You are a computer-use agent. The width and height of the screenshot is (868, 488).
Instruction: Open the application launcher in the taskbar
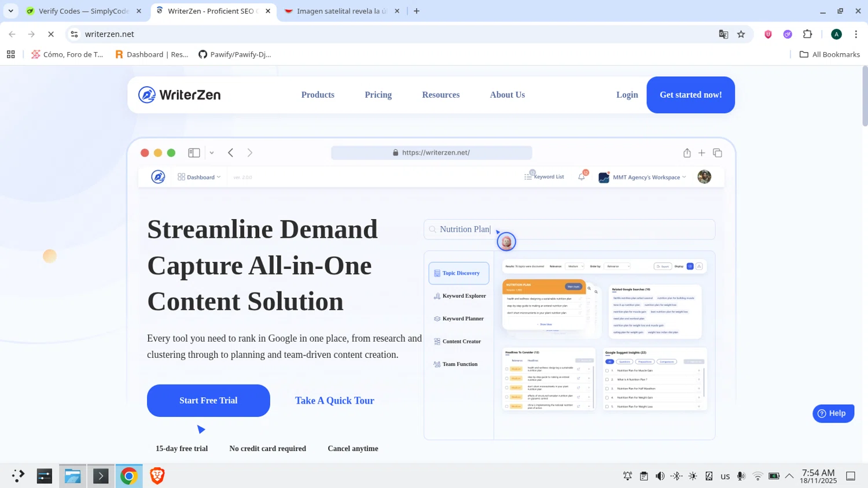click(x=17, y=476)
